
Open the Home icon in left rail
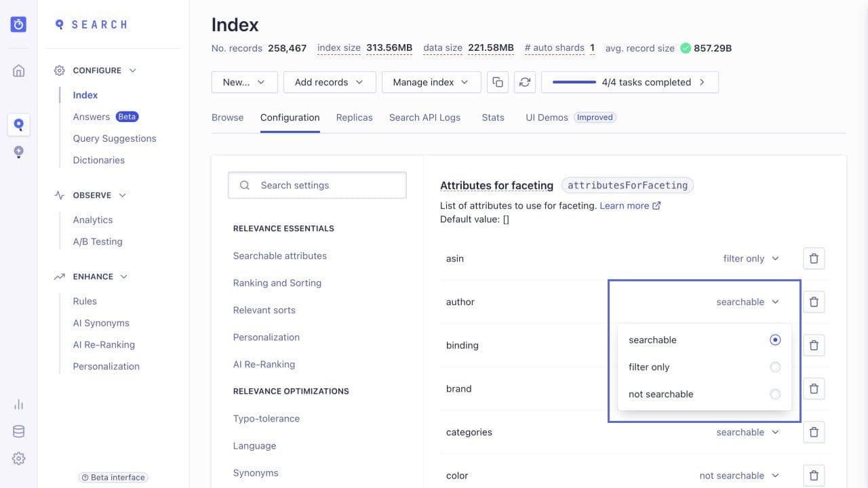(19, 70)
